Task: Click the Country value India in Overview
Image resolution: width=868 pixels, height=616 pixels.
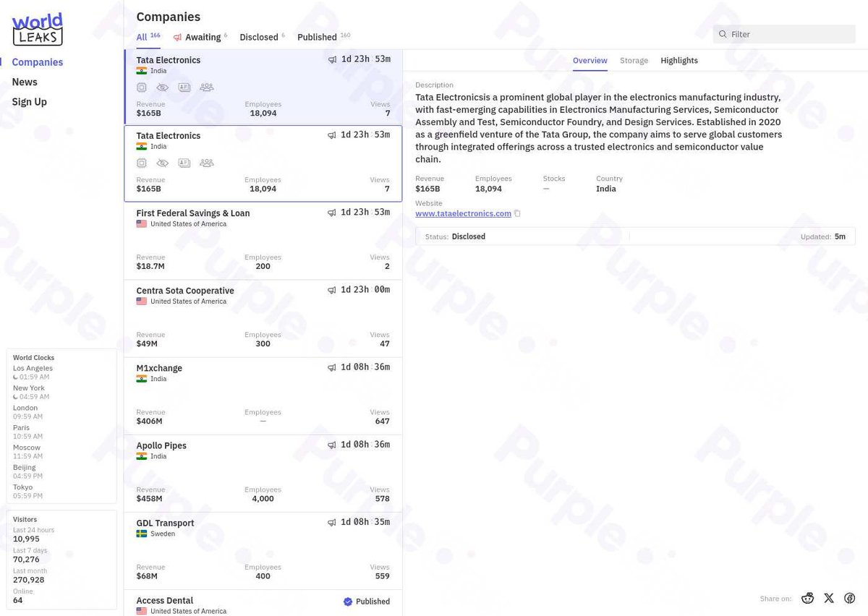Action: pos(606,189)
